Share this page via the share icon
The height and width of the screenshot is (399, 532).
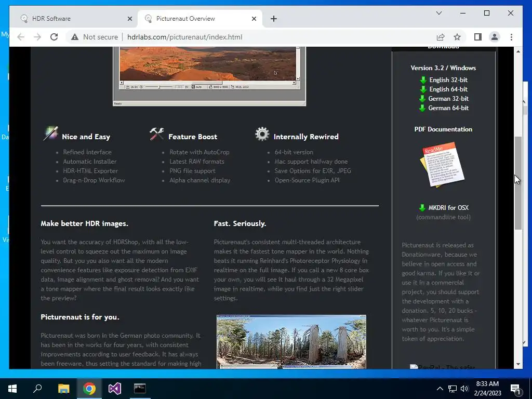tap(441, 37)
